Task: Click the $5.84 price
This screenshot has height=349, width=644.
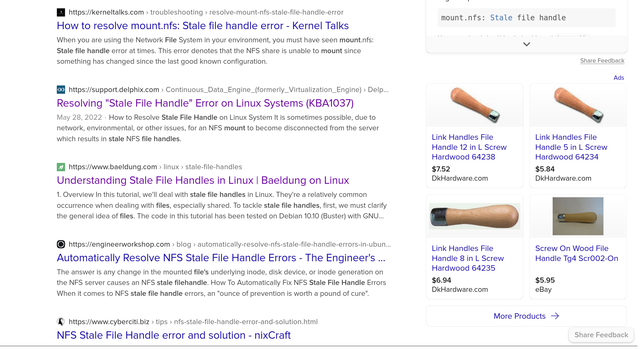Action: (545, 169)
